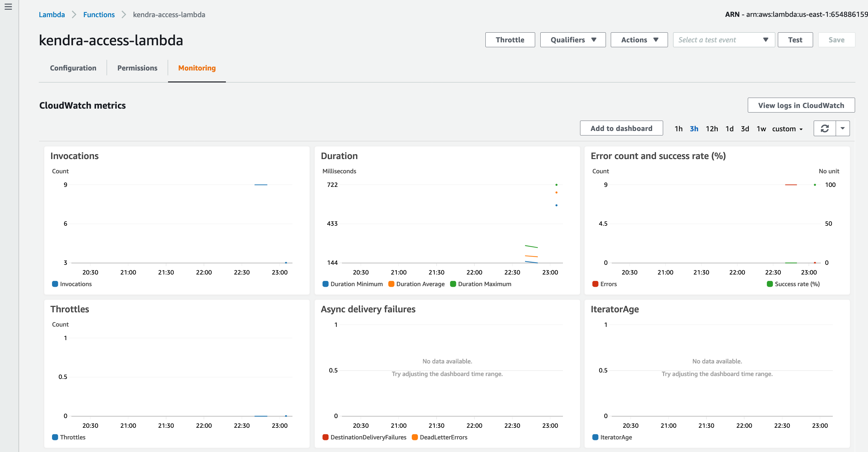This screenshot has height=452, width=868.
Task: Toggle the Invocations legend swatch
Action: point(55,284)
